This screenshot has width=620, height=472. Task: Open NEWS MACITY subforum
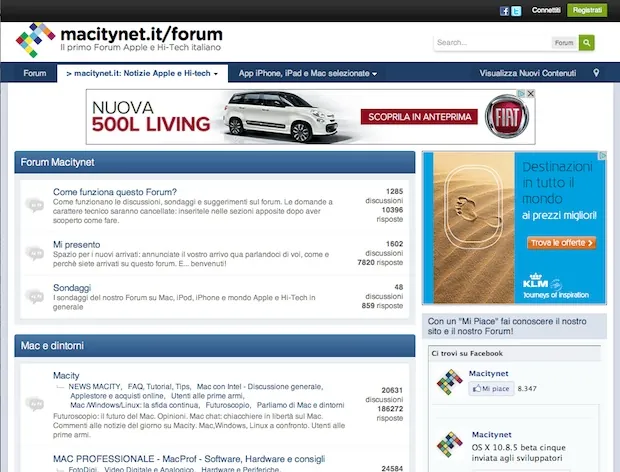coord(95,387)
